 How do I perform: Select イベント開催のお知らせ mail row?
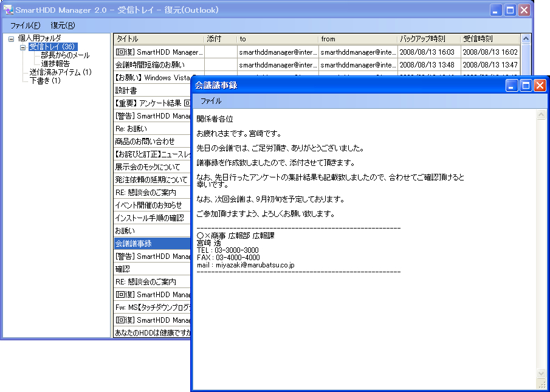point(153,205)
